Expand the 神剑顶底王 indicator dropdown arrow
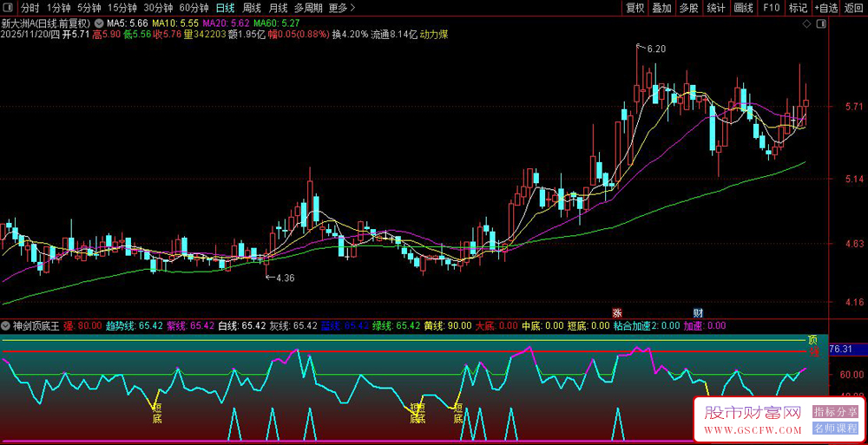868x445 pixels. (x=7, y=326)
